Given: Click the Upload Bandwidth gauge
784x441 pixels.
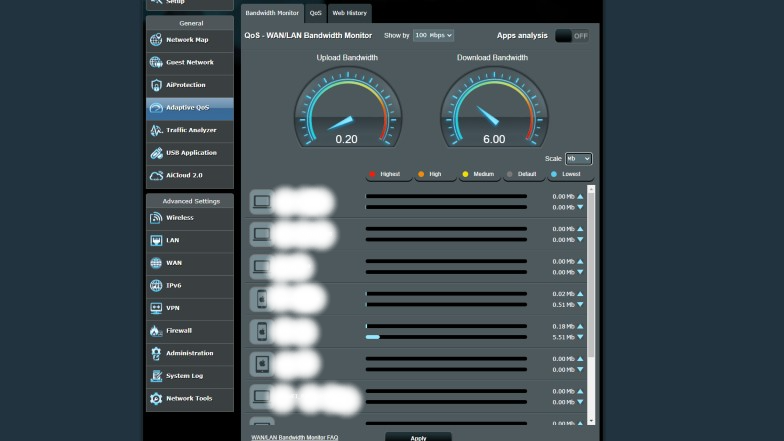Looking at the screenshot, I should point(348,108).
